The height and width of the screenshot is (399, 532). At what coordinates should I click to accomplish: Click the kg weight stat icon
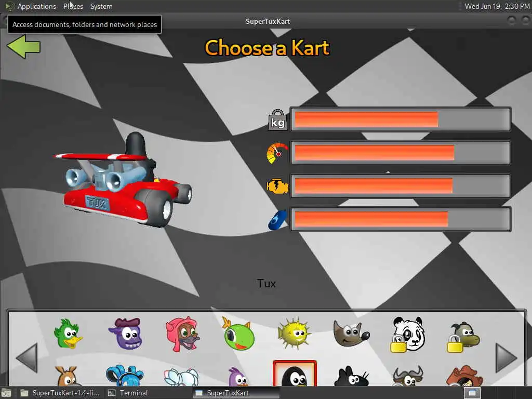click(x=277, y=120)
